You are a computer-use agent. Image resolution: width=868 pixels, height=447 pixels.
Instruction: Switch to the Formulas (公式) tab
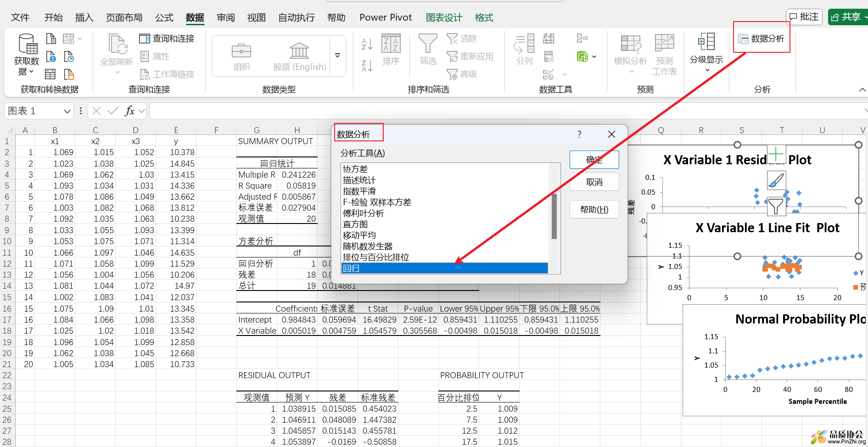click(x=164, y=17)
